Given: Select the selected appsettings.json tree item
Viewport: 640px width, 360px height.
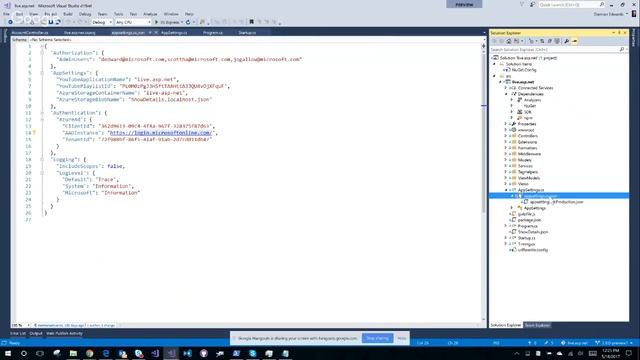Looking at the screenshot, I should 559,196.
